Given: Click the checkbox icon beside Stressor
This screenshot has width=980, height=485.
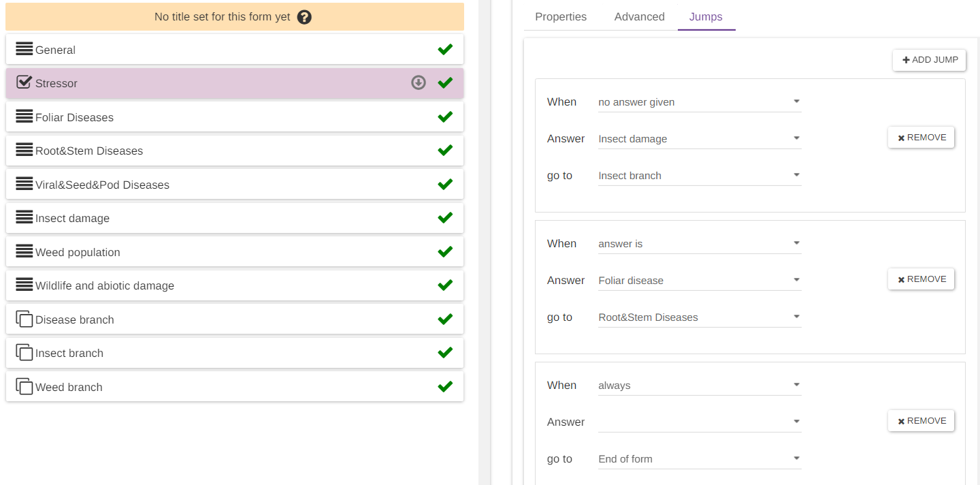Looking at the screenshot, I should click(x=24, y=82).
